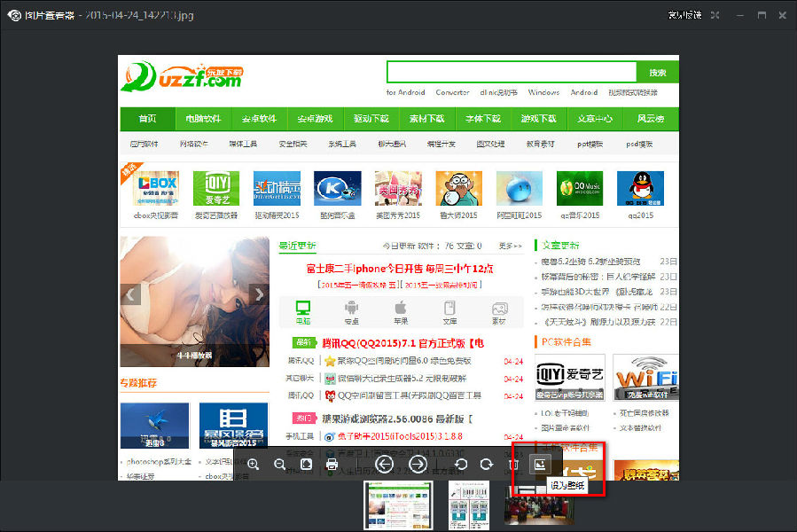797x532 pixels.
Task: Print the image with the printer icon
Action: click(x=332, y=464)
